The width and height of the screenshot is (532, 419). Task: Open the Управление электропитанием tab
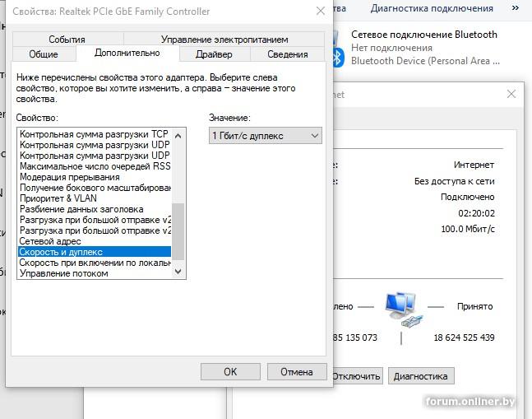(224, 39)
